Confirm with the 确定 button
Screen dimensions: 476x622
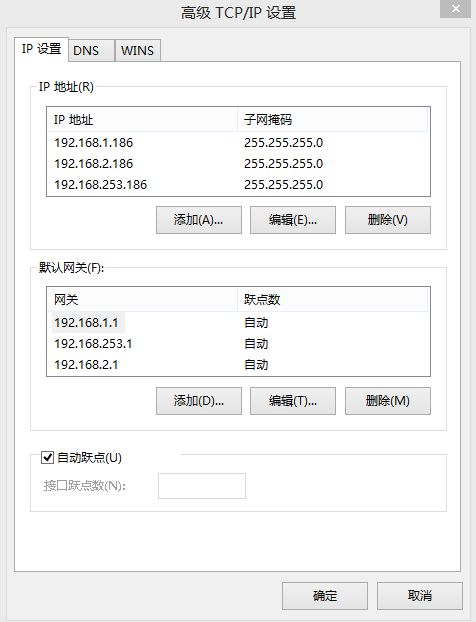pos(325,596)
